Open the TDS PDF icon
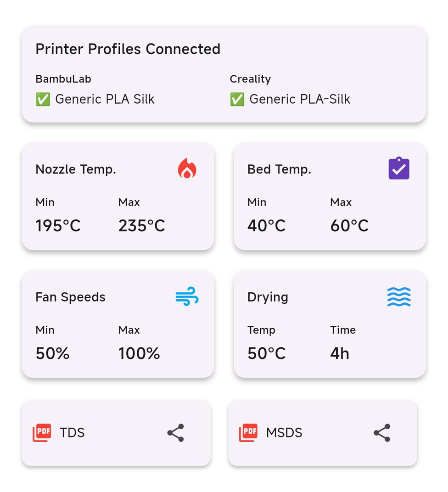Viewport: 448px width, 492px height. (x=42, y=433)
